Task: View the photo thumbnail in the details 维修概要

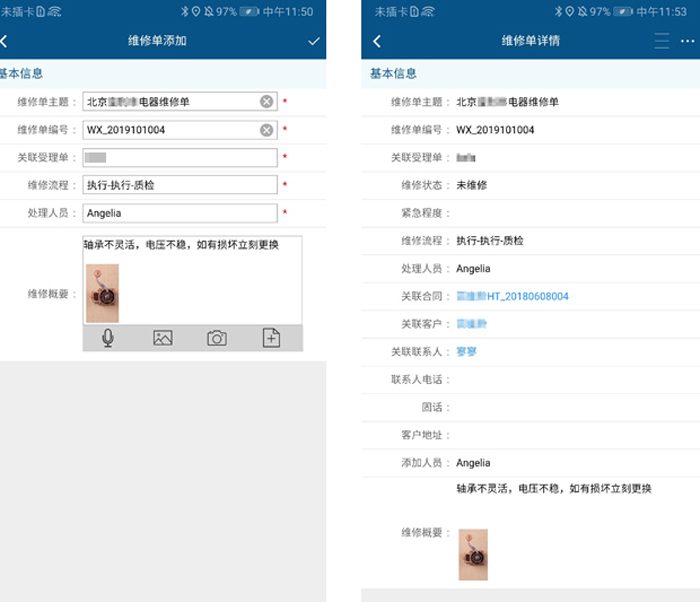Action: [473, 554]
